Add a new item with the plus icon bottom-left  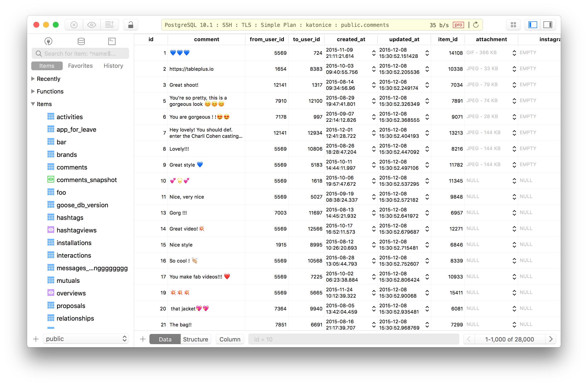tap(36, 339)
